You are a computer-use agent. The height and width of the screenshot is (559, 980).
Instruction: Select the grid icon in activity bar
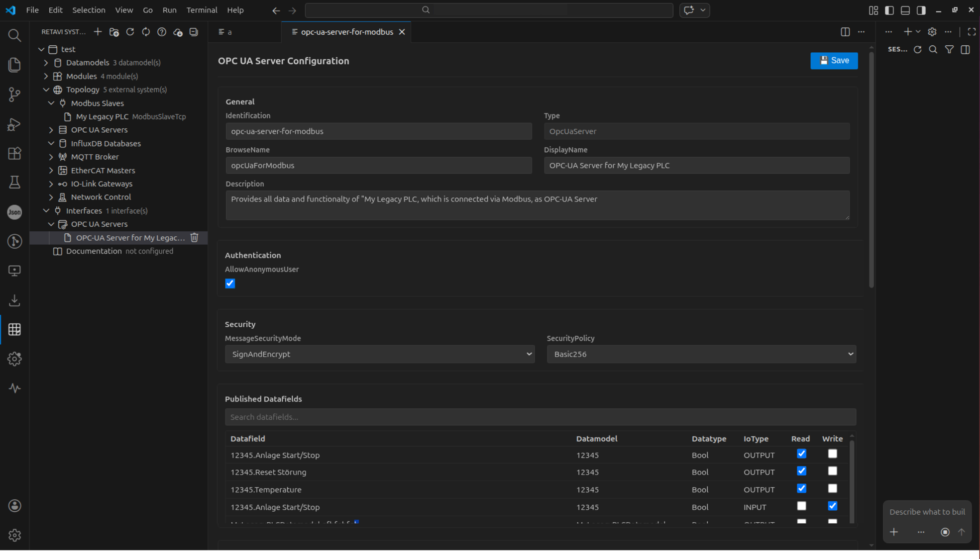coord(14,329)
